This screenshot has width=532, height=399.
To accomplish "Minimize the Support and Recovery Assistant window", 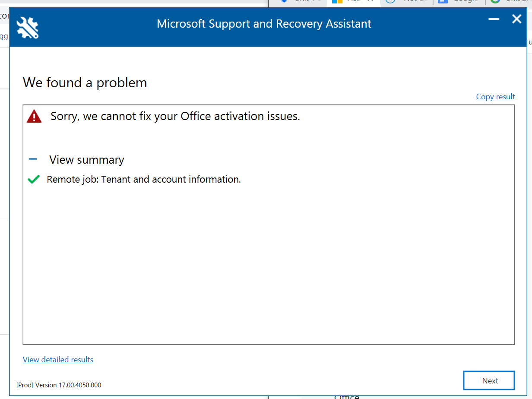I will (494, 19).
